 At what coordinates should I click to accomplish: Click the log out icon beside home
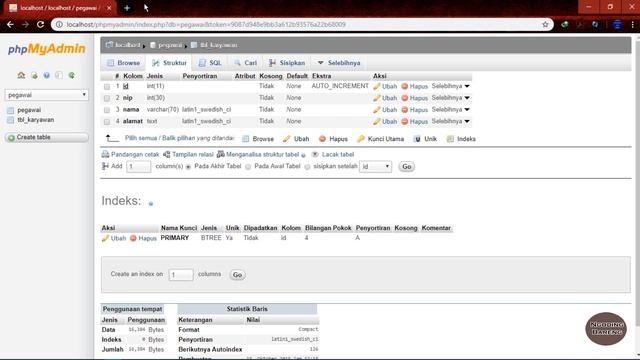[x=34, y=75]
